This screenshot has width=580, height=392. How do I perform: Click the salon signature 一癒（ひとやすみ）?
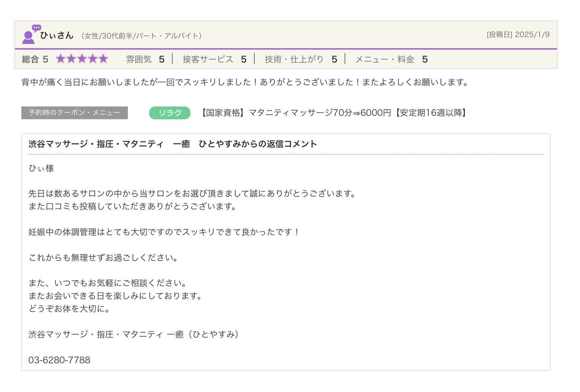coord(134,334)
